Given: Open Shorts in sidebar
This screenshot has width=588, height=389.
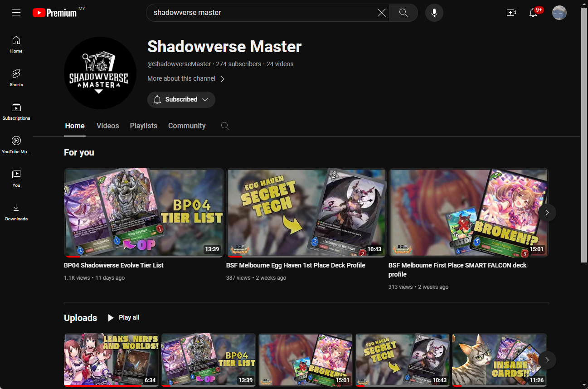Looking at the screenshot, I should (16, 78).
